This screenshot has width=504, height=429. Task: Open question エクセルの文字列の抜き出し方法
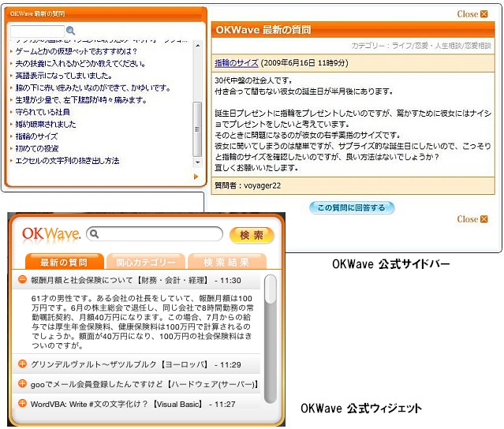click(67, 161)
